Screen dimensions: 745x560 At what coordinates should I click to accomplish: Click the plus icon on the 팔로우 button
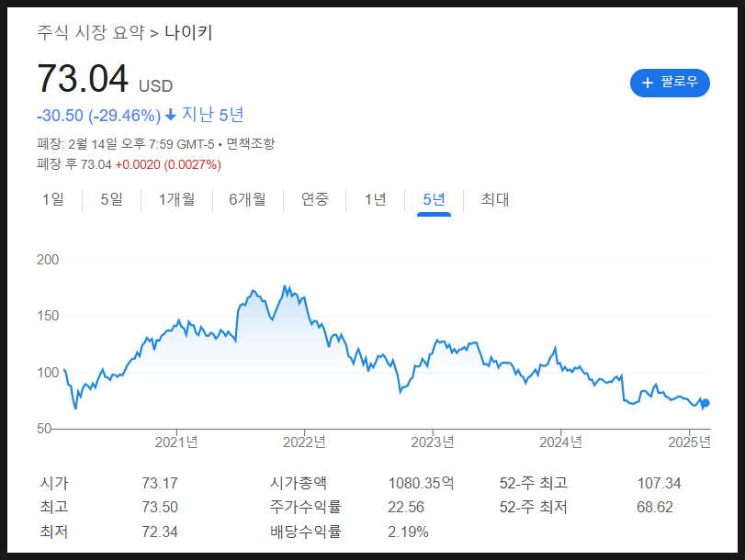point(648,83)
